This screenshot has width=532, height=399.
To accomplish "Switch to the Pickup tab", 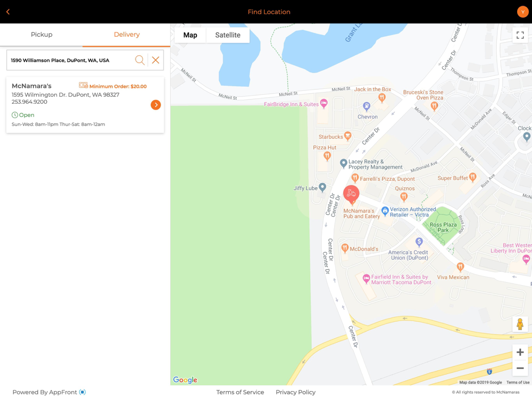I will pos(41,35).
